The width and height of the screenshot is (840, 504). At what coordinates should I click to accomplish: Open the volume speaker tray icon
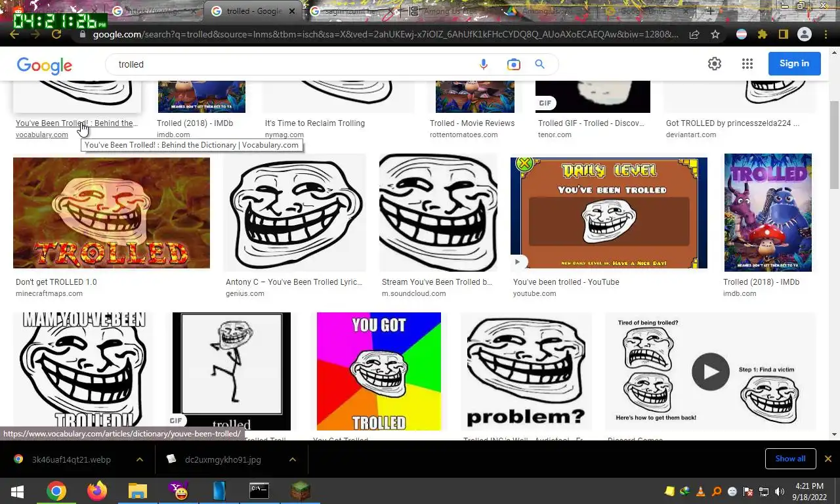(x=780, y=492)
